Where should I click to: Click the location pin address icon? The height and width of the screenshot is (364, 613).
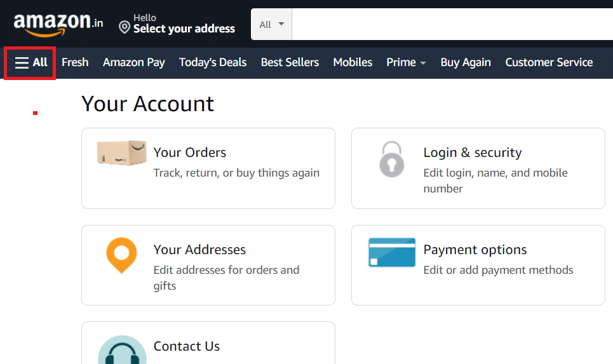[125, 27]
